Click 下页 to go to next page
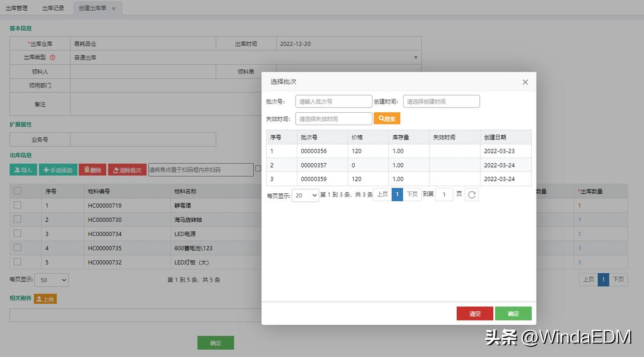This screenshot has width=644, height=357. click(412, 194)
